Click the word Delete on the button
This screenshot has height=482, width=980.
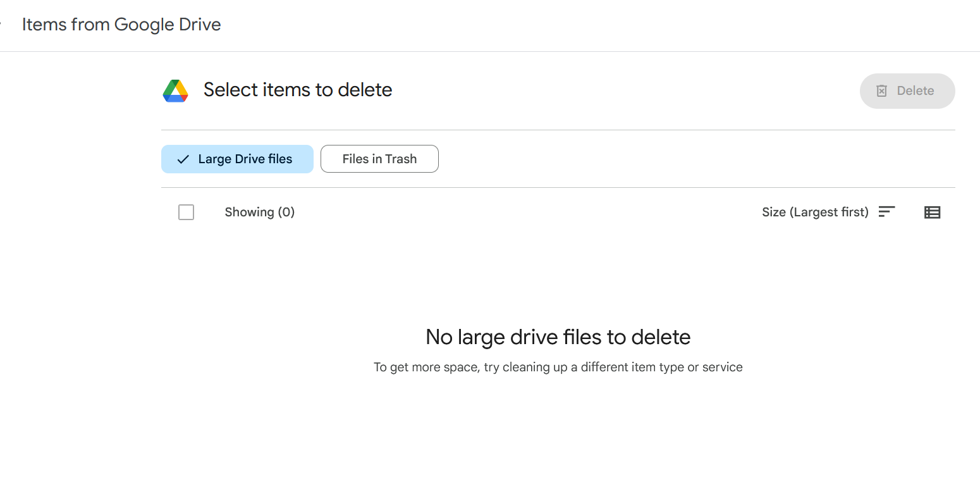tap(915, 91)
